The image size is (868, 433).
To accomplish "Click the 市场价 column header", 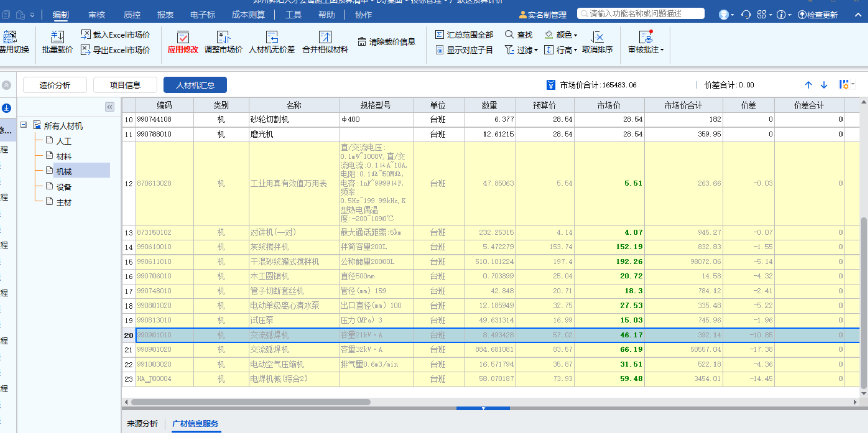I will tap(609, 105).
